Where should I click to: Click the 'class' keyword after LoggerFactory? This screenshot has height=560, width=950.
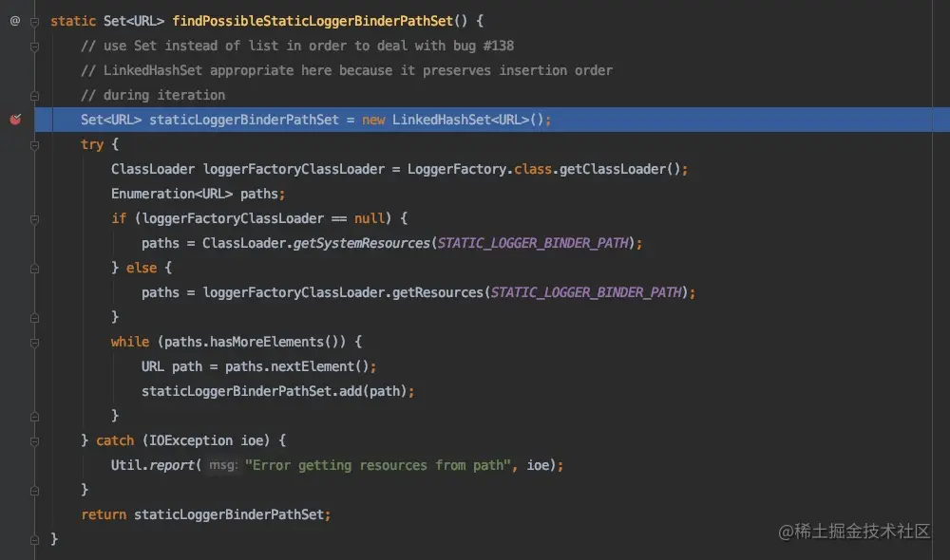point(533,169)
